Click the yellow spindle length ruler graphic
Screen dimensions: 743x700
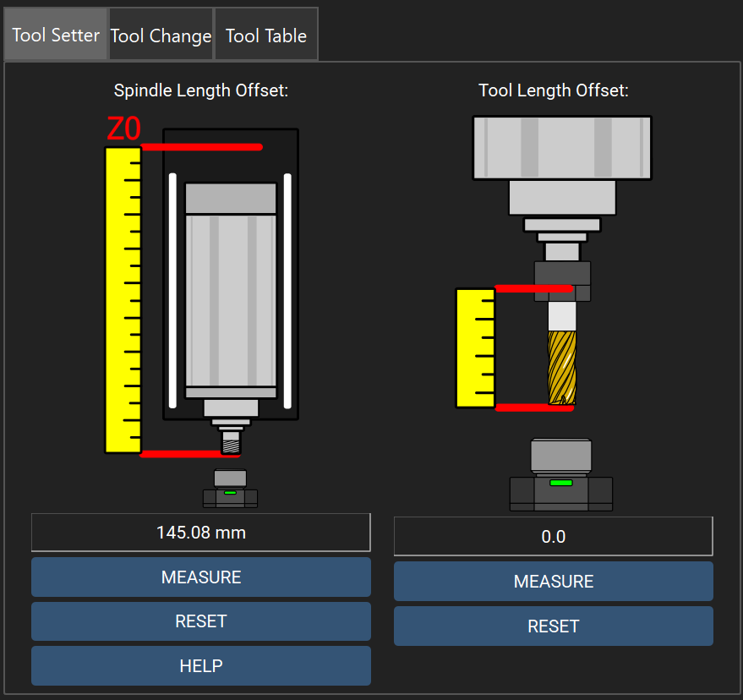coord(123,300)
